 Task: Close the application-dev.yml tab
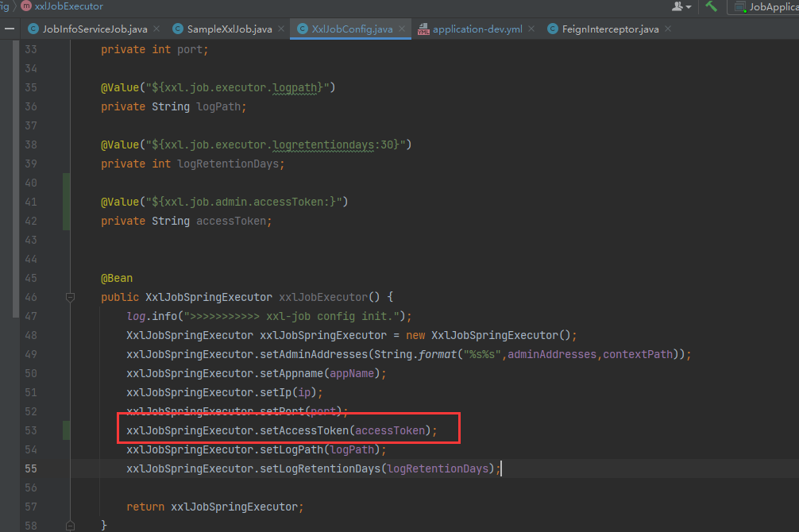point(535,29)
